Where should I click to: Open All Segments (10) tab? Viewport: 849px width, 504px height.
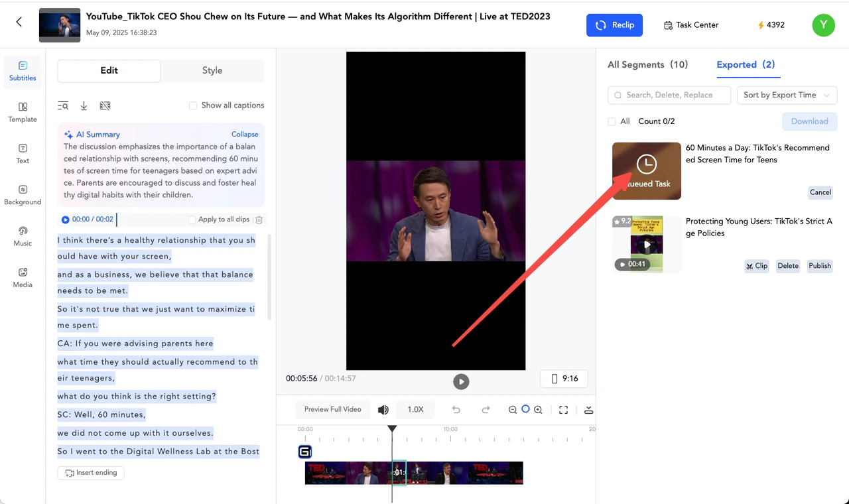click(647, 65)
